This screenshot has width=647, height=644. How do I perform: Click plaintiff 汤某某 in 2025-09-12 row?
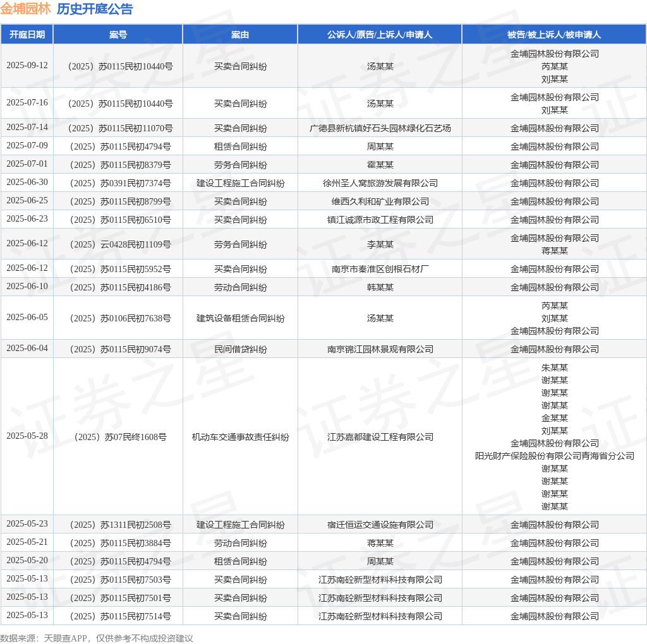coord(380,66)
